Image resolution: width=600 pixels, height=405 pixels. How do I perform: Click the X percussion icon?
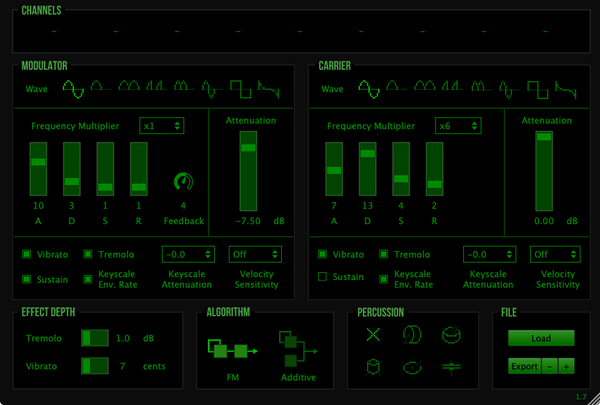click(x=374, y=334)
